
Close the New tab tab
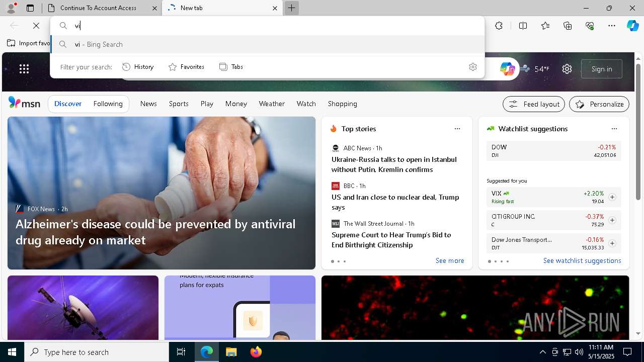(x=275, y=8)
